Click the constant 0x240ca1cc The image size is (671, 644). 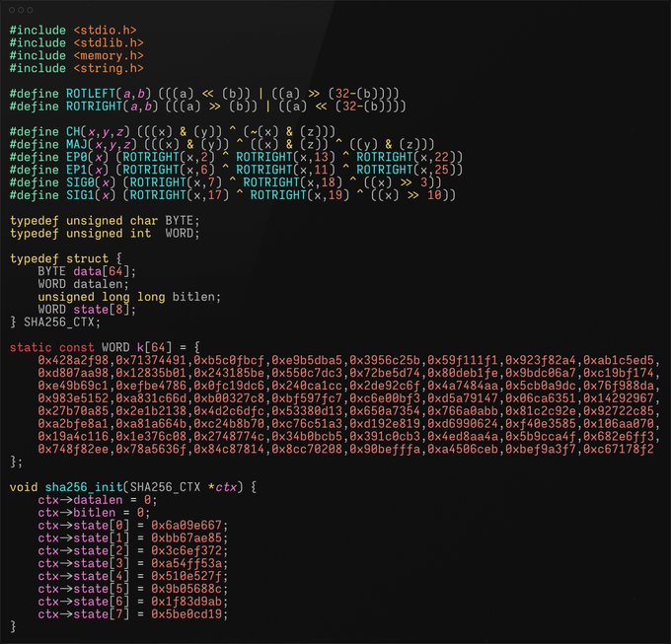tap(307, 387)
